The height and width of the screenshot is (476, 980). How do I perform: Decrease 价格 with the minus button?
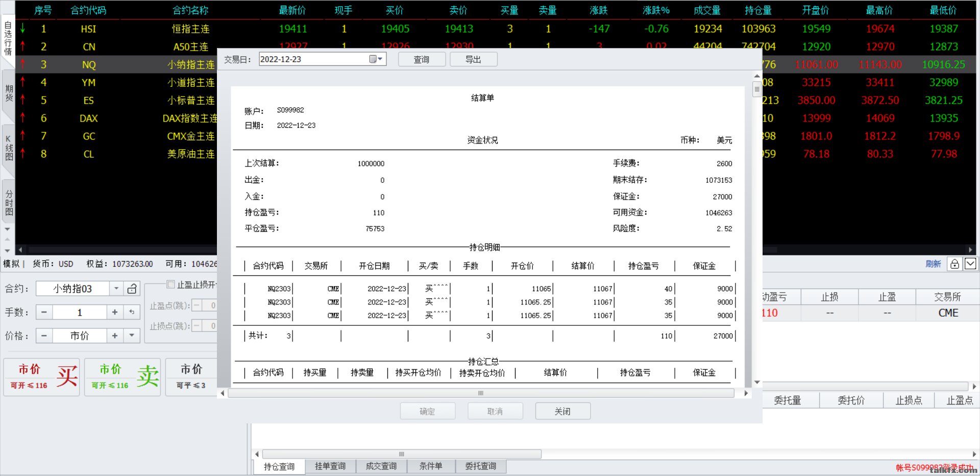tap(44, 336)
